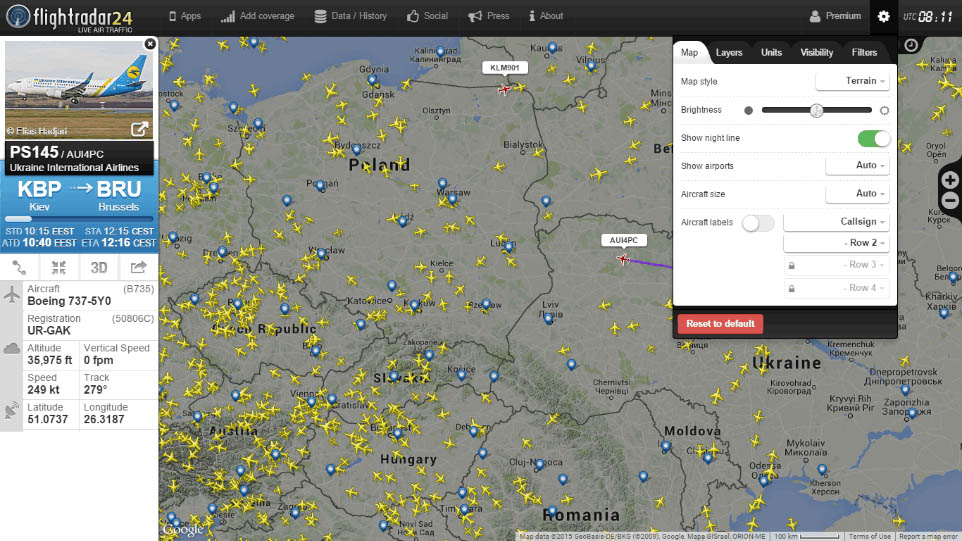Click the 35,975 ft altitude value
The image size is (962, 541).
[50, 360]
